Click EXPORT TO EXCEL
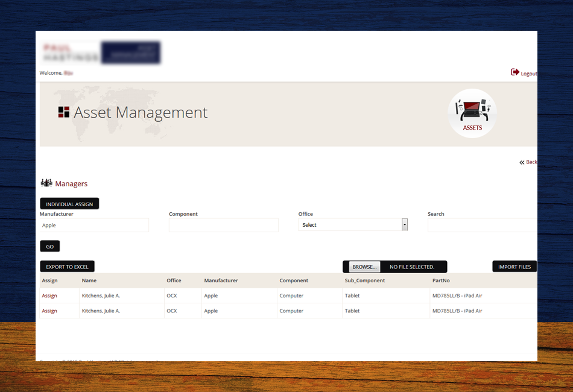This screenshot has width=573, height=392. click(x=67, y=266)
